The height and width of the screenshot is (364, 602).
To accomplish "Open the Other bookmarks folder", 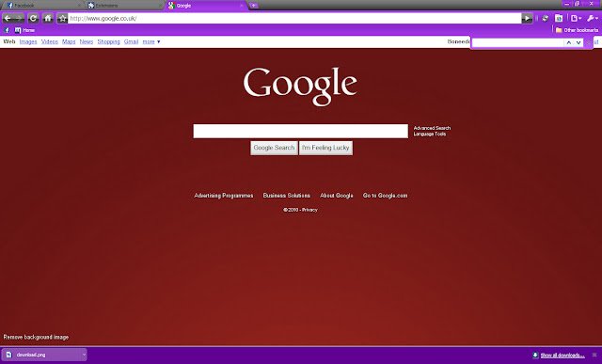I will pos(577,30).
